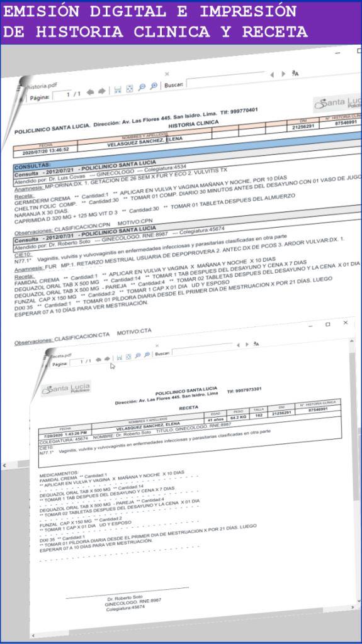
Task: Select patient name VELASQUEZ SANCHEZ, ELENA in Receta
Action: coord(149,426)
